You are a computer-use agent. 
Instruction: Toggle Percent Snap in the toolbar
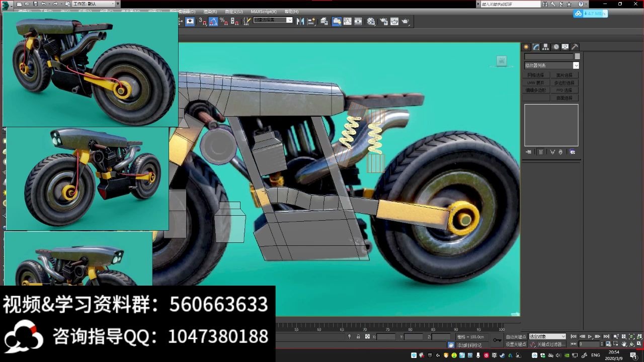coord(222,21)
